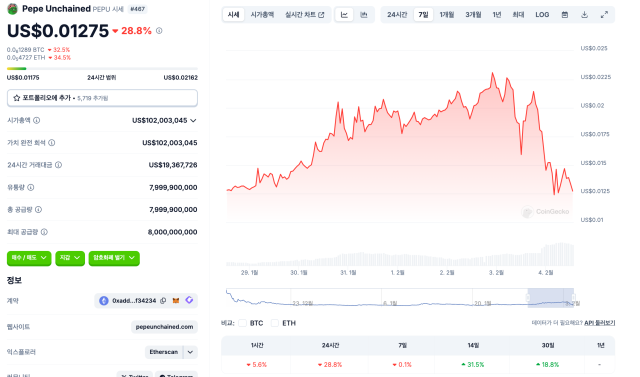Click the 포트폴리오에 추가 button
This screenshot has height=377, width=640.
pyautogui.click(x=102, y=98)
